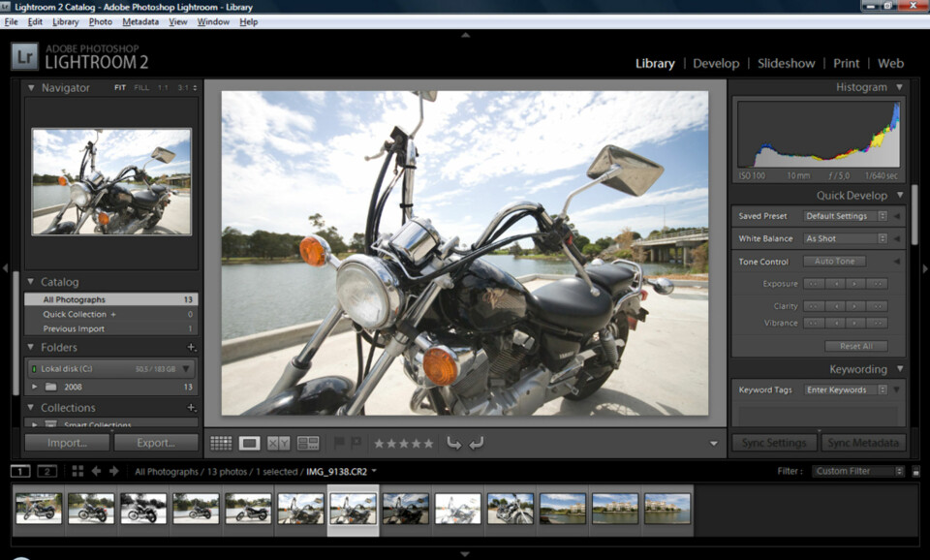Flag the photo as a pick
Viewport: 930px width, 560px height.
coord(339,443)
